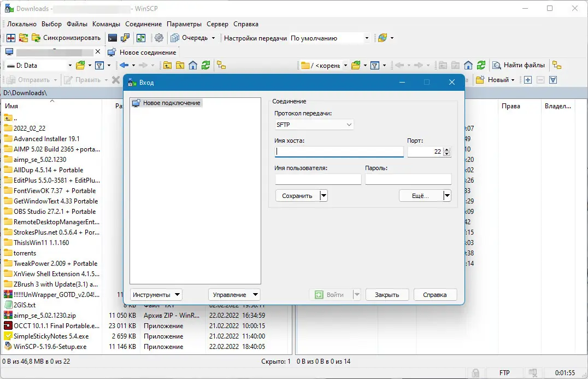Click Найти файлы search button
Screen dimensions: 588x379
tap(519, 65)
